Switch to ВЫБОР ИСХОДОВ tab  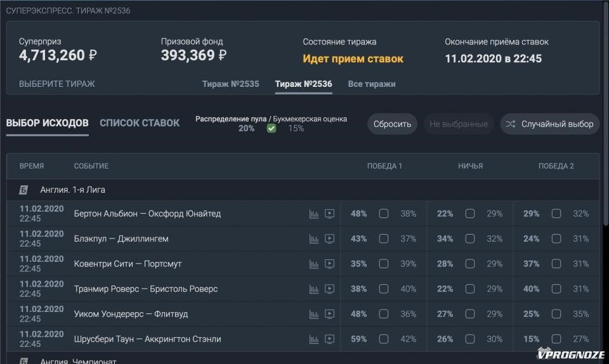tap(48, 123)
